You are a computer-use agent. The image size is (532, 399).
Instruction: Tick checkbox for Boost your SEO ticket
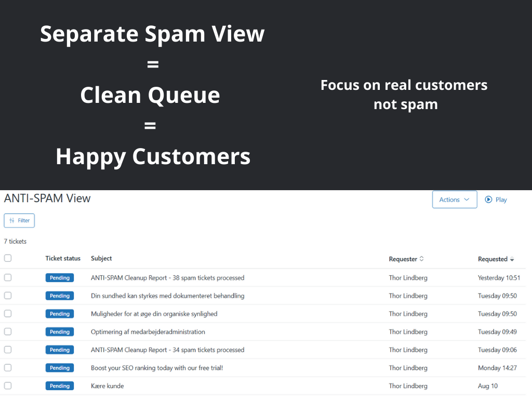point(8,368)
